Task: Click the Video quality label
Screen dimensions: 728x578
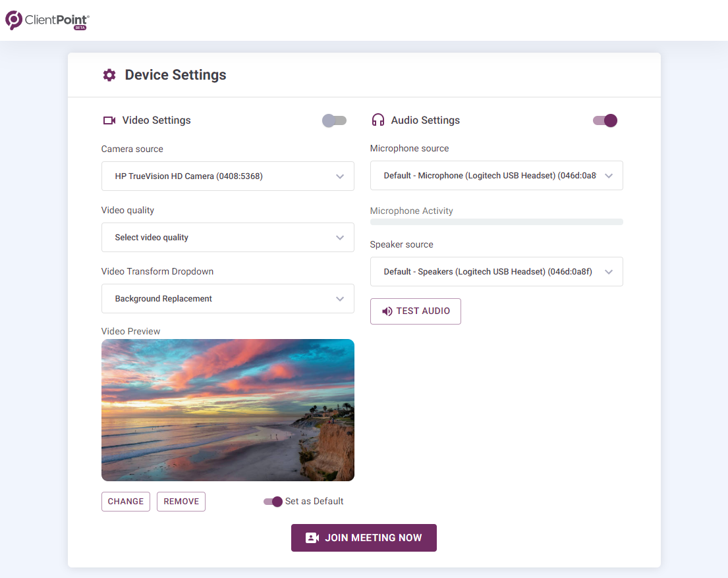Action: tap(128, 210)
